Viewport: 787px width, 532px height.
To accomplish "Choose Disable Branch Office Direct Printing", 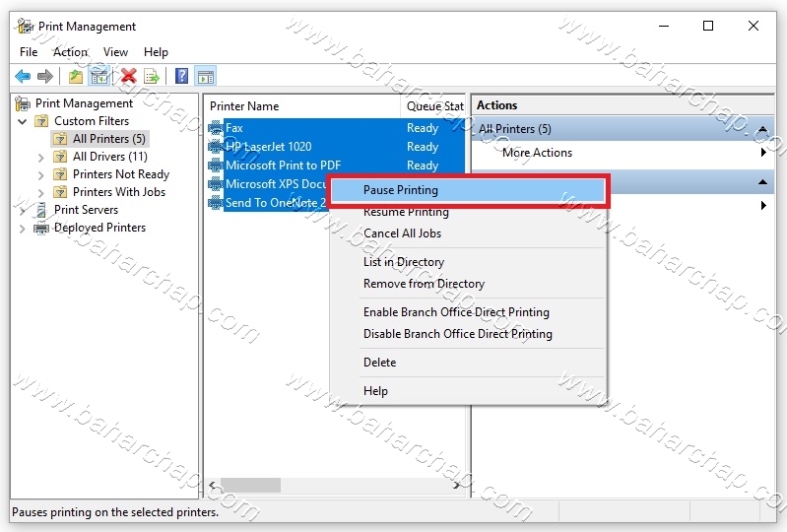I will click(468, 334).
